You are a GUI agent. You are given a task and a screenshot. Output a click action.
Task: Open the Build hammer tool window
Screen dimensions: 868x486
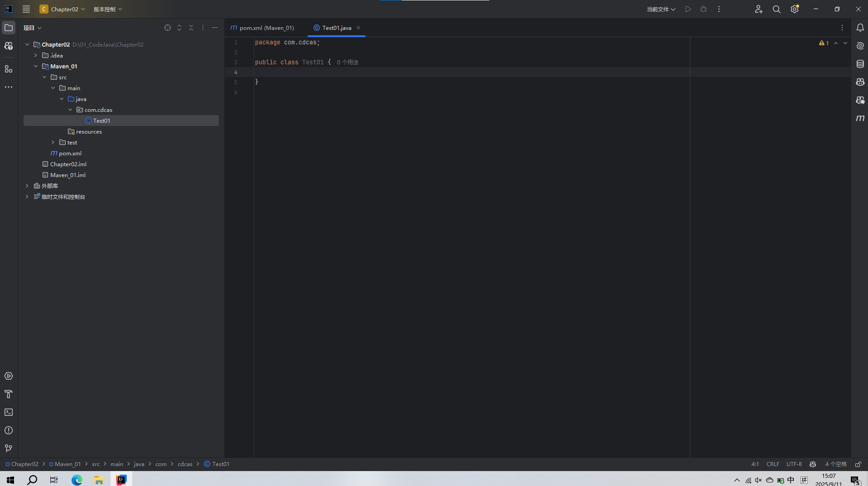(x=9, y=394)
